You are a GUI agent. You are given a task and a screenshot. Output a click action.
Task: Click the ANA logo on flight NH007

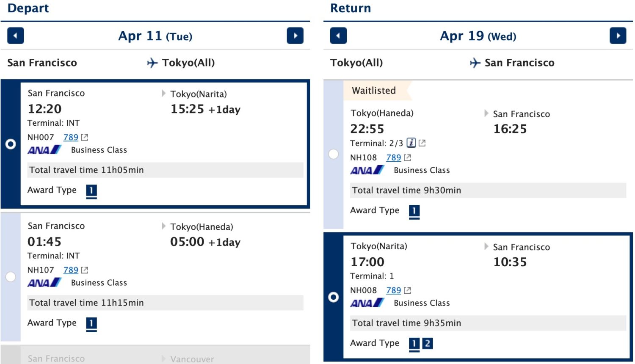tap(44, 150)
